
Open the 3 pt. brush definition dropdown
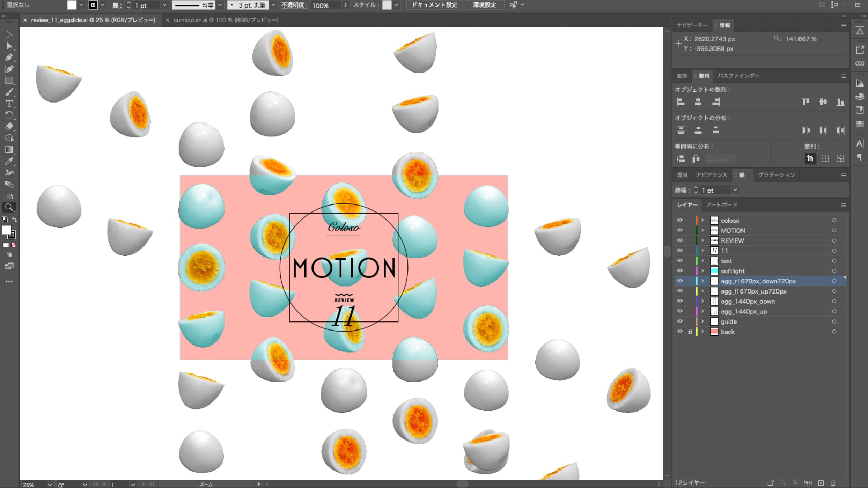pyautogui.click(x=273, y=5)
